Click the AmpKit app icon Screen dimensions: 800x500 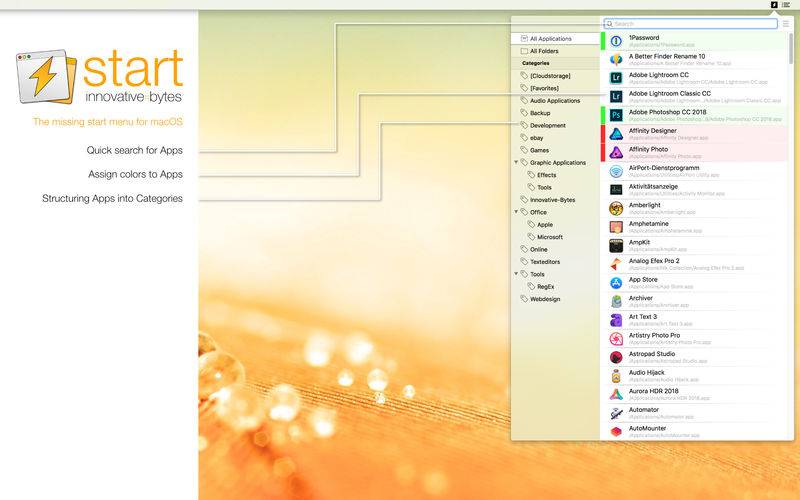click(616, 245)
